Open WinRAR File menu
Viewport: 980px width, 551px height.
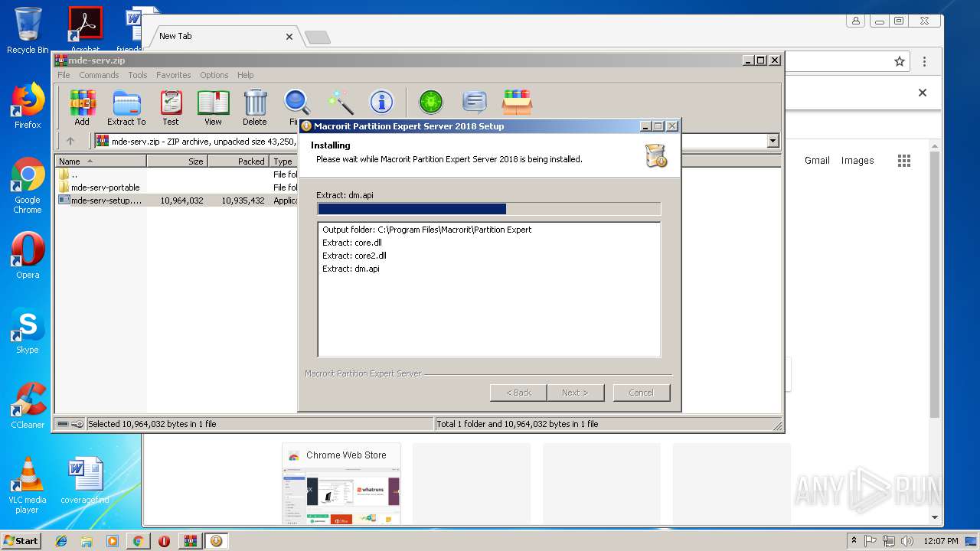pos(64,75)
